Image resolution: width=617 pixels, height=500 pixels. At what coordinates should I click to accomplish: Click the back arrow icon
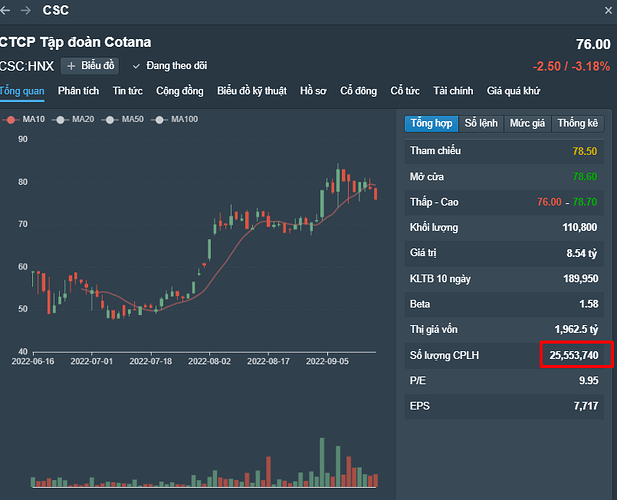coord(6,11)
